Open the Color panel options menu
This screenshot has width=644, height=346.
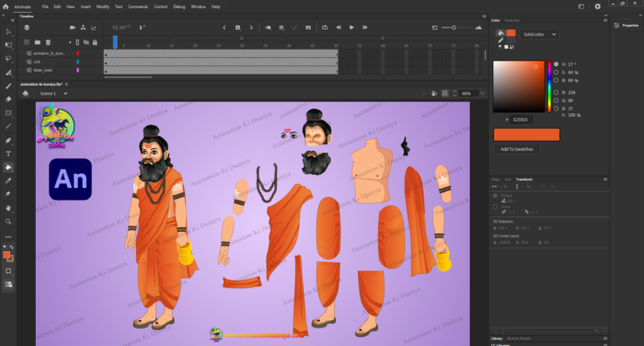[x=605, y=20]
